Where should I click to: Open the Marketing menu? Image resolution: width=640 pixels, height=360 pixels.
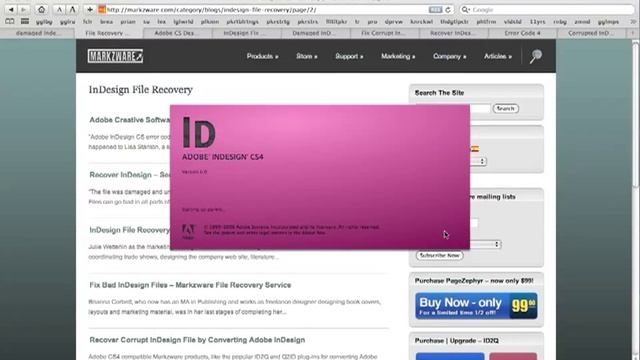[x=398, y=56]
